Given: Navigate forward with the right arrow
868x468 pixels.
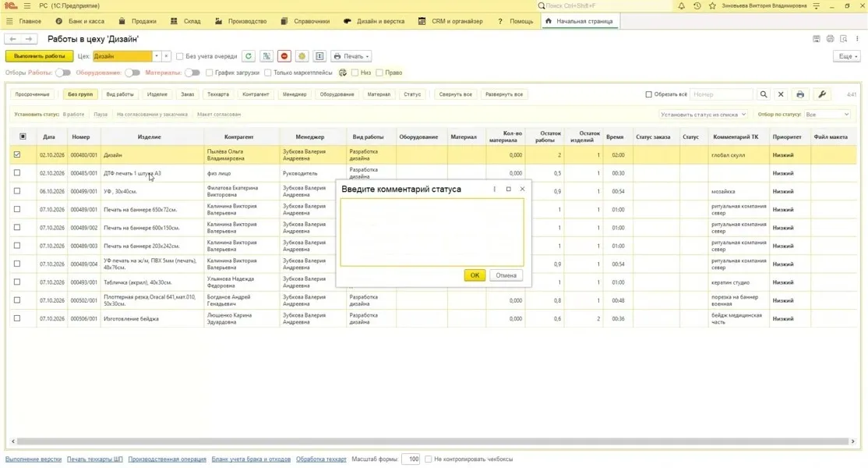Looking at the screenshot, I should coord(29,39).
